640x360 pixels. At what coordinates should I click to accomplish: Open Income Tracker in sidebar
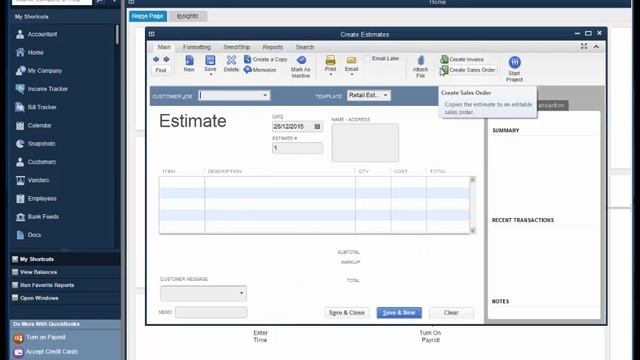pyautogui.click(x=42, y=89)
